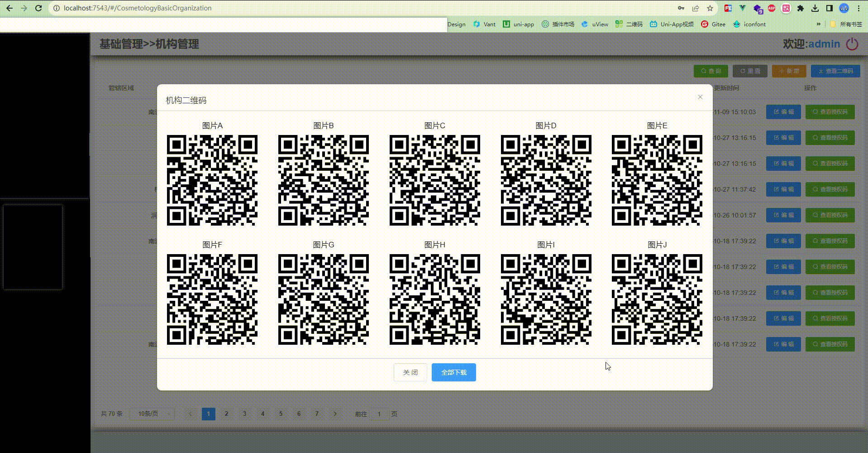
Task: Go to page 7 in pagination
Action: click(x=317, y=414)
